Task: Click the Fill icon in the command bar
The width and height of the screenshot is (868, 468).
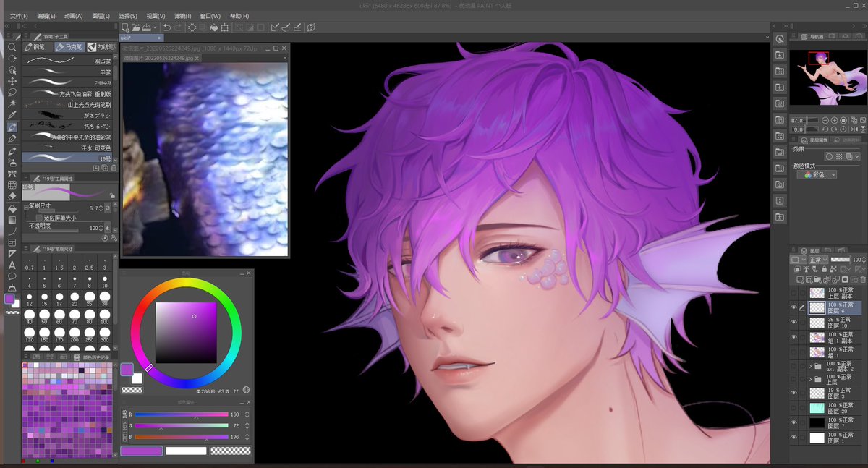Action: [x=214, y=27]
